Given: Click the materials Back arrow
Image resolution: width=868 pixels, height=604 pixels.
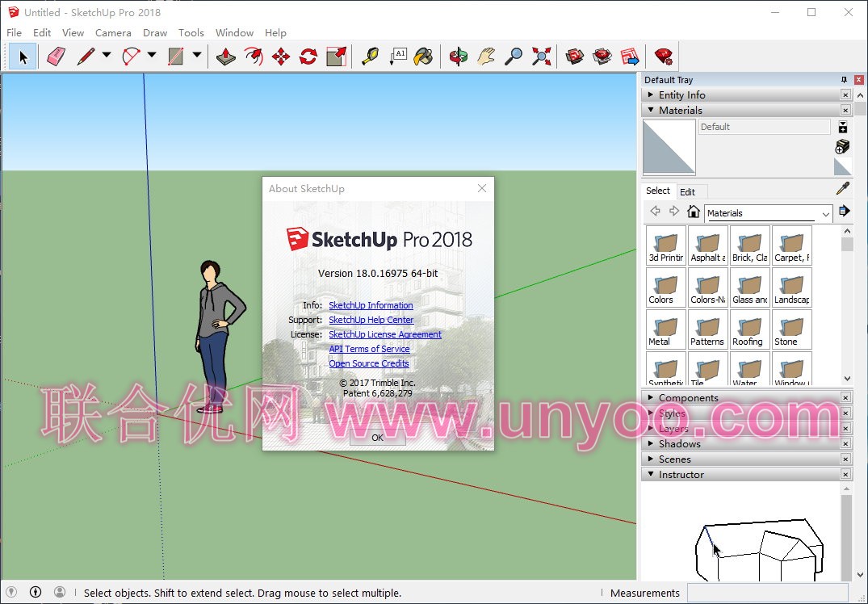Looking at the screenshot, I should coord(656,212).
